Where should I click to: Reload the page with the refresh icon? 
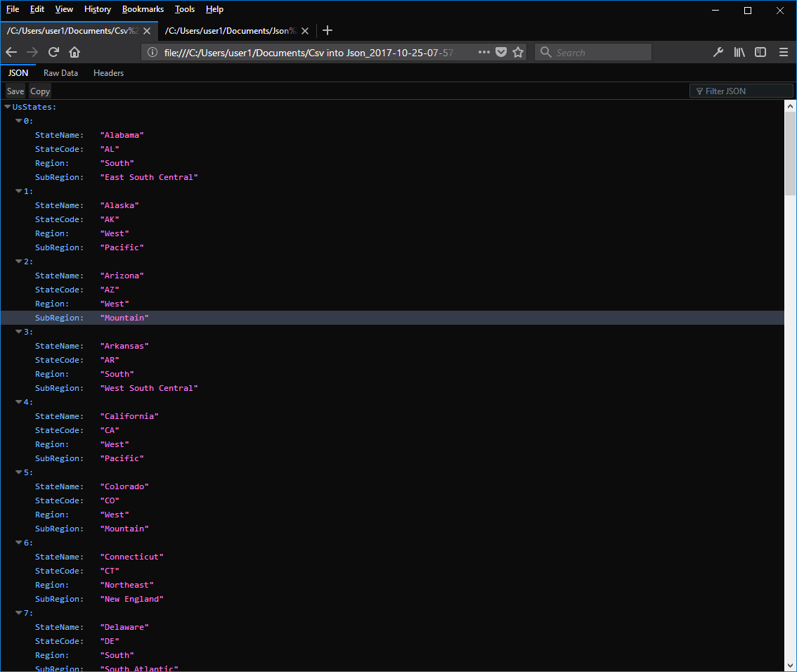pos(53,52)
